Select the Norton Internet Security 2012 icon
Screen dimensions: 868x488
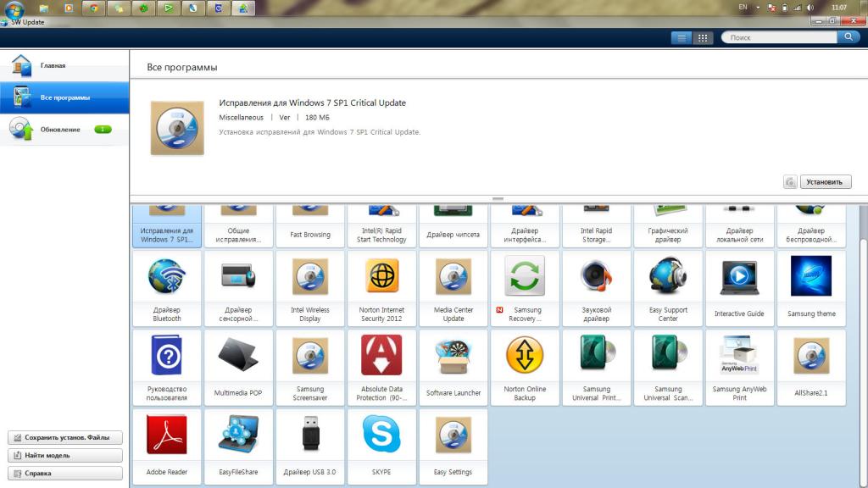(381, 275)
